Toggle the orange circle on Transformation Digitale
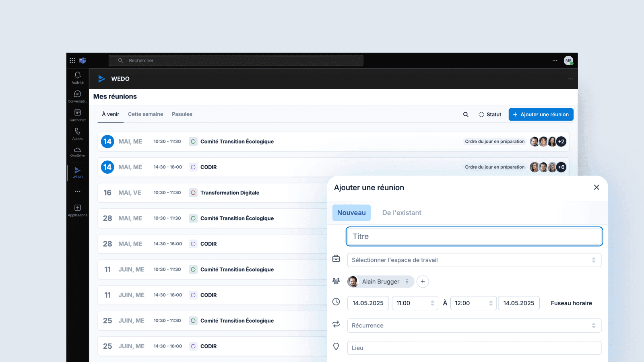The width and height of the screenshot is (644, 362). pos(192,193)
